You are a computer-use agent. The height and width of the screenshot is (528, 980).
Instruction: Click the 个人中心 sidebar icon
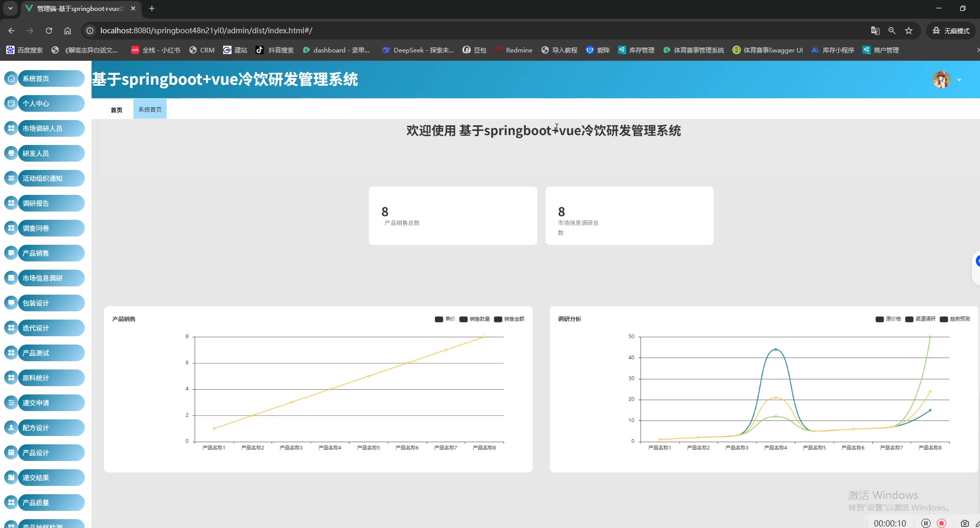[x=11, y=103]
